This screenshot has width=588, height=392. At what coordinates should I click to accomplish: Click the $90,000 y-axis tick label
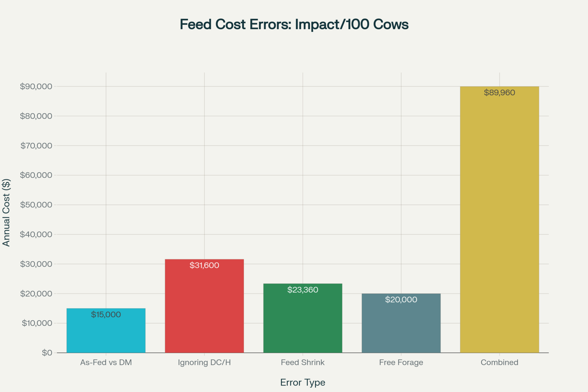(36, 86)
